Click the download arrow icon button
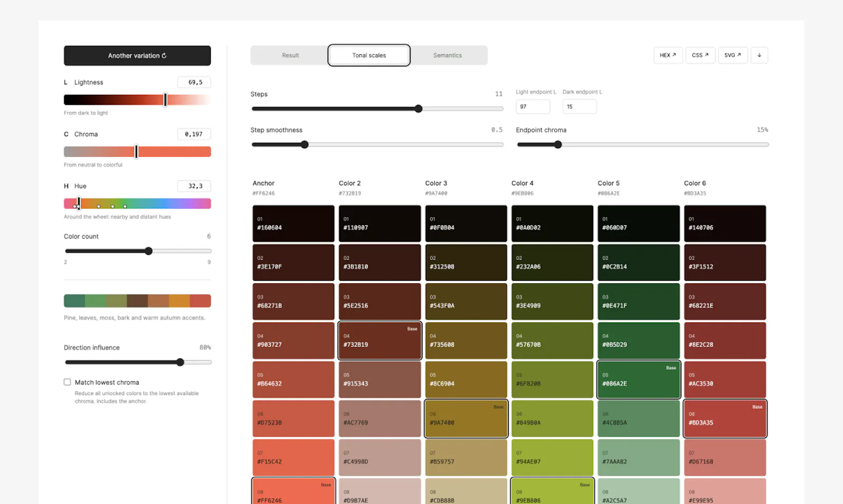843x504 pixels. pos(759,55)
